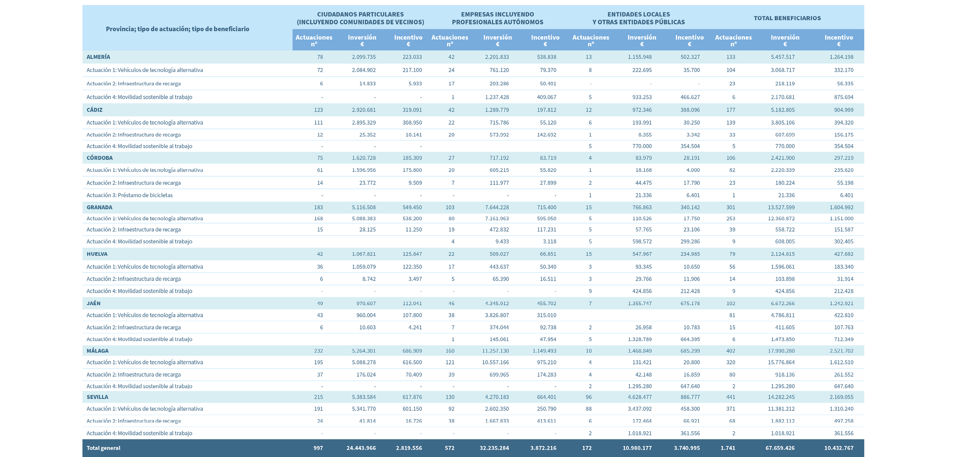The height and width of the screenshot is (457, 980).
Task: Click the MÁLAGA province row label
Action: pyautogui.click(x=98, y=351)
